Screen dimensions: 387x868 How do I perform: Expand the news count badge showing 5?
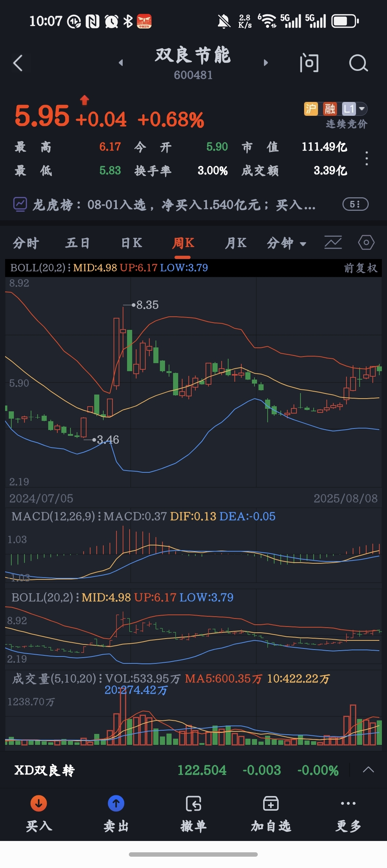pos(355,204)
